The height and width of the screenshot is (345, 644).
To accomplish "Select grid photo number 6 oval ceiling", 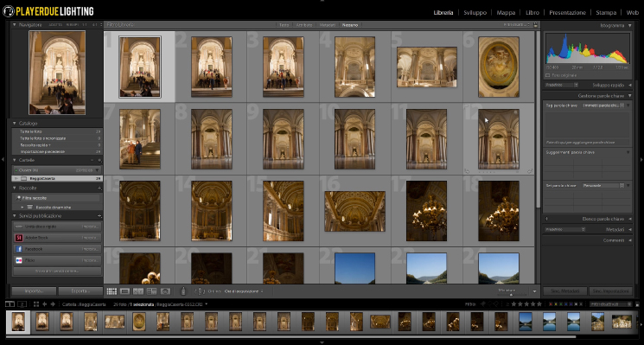I will tap(499, 67).
